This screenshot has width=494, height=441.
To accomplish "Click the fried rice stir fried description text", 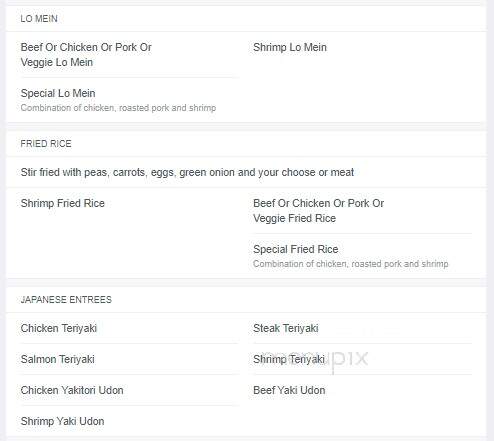I will point(187,172).
